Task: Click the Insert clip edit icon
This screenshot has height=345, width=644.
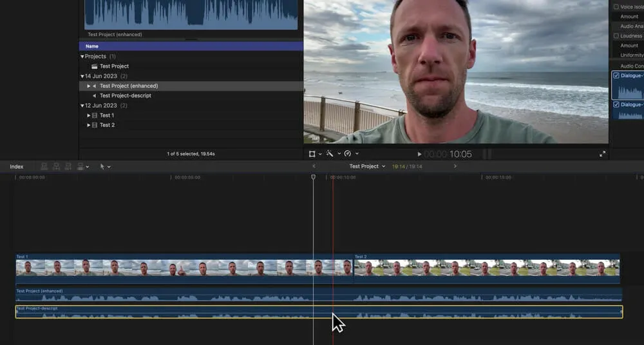Action: coord(57,166)
